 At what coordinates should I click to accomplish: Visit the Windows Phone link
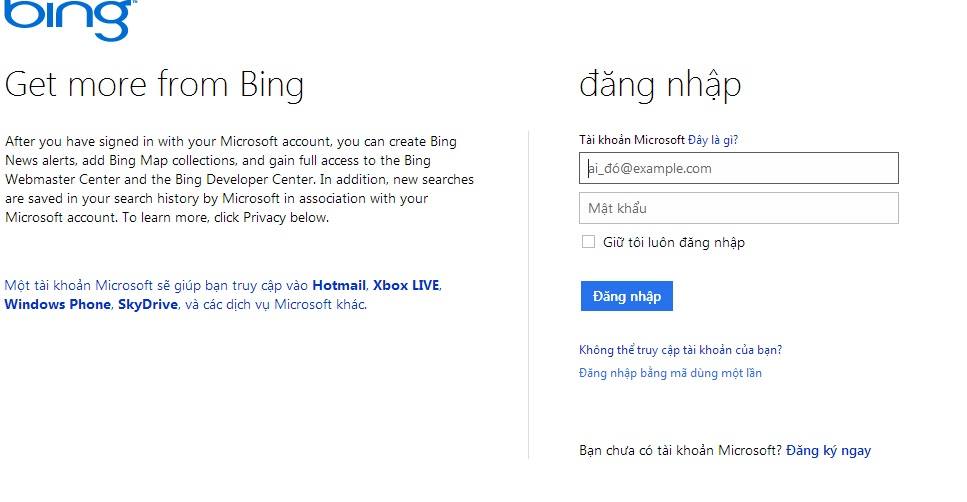tap(57, 304)
